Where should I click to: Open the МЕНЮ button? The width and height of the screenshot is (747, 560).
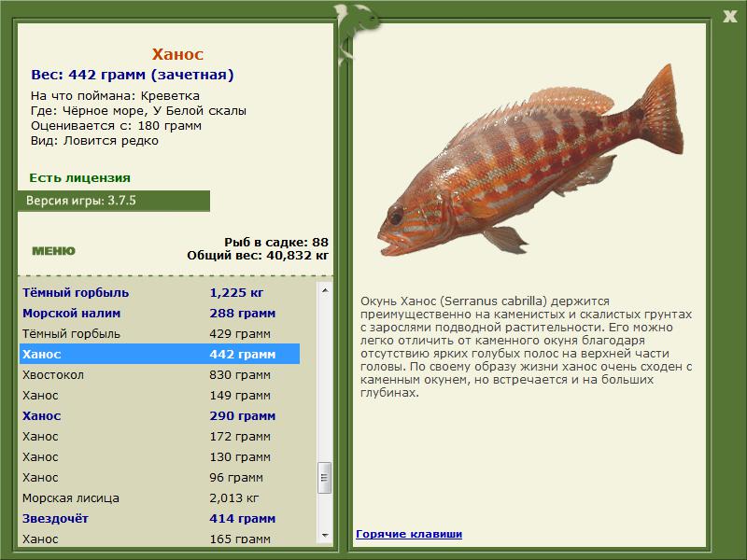point(53,251)
